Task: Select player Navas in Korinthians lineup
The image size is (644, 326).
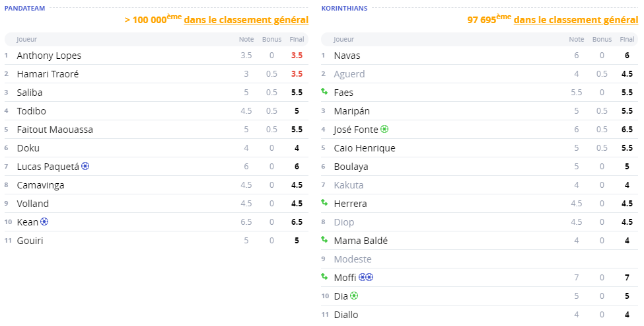Action: (347, 56)
